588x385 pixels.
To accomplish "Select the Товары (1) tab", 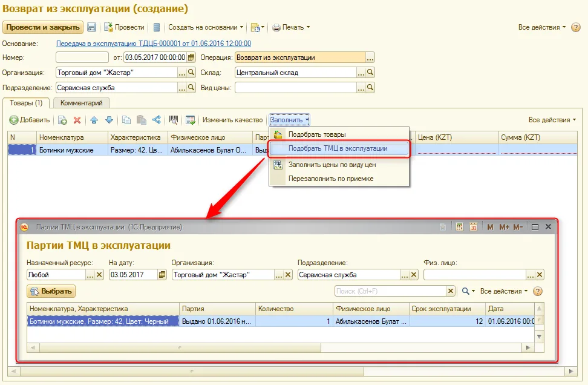I will 26,103.
